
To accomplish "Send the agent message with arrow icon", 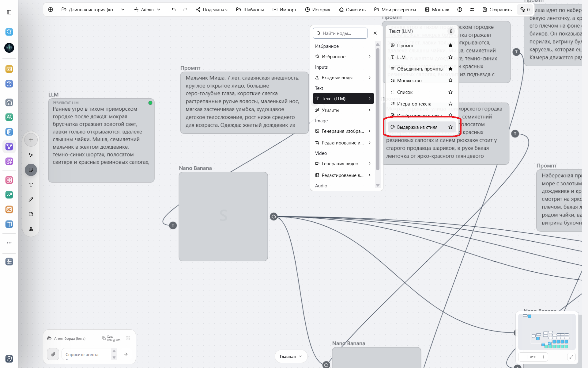I will tap(126, 354).
